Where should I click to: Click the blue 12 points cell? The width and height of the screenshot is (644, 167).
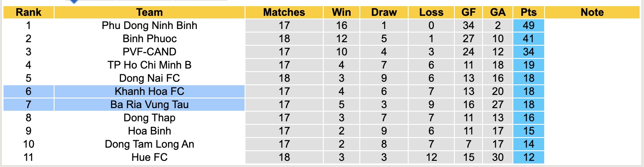point(528,157)
